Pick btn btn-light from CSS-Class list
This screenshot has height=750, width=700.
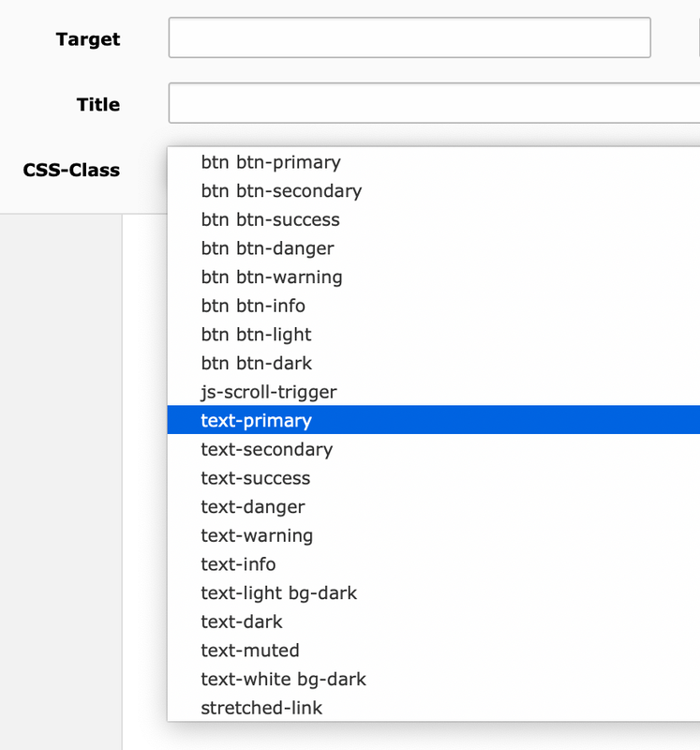click(434, 335)
